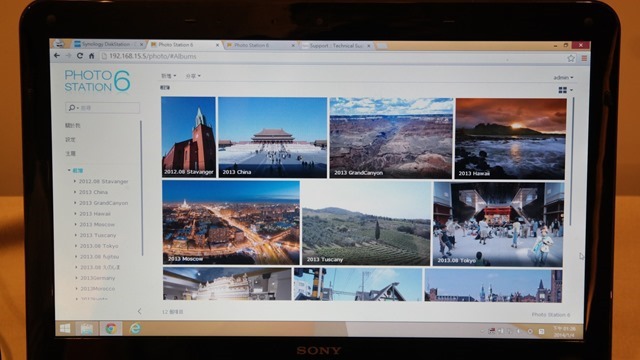
Task: Open Windows Start button
Action: (x=65, y=328)
